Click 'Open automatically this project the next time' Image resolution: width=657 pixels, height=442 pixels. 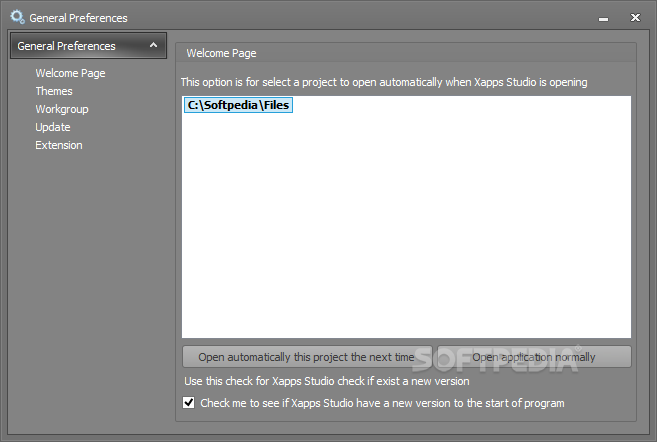(x=307, y=357)
